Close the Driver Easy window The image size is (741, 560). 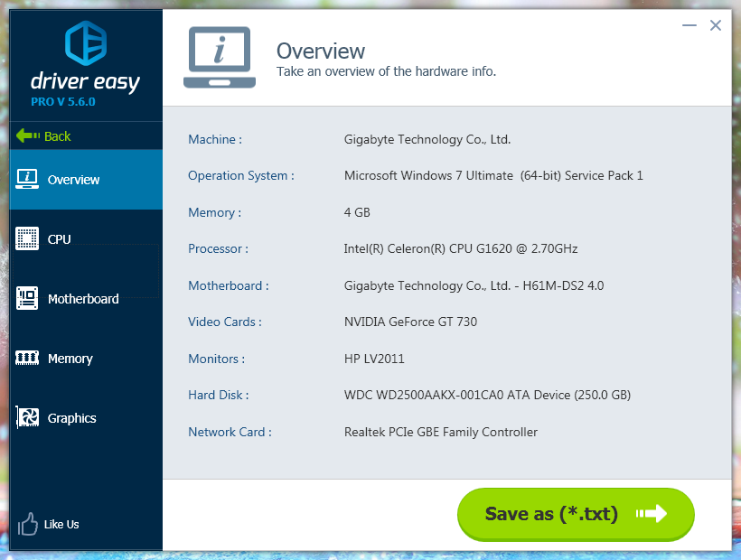click(716, 25)
